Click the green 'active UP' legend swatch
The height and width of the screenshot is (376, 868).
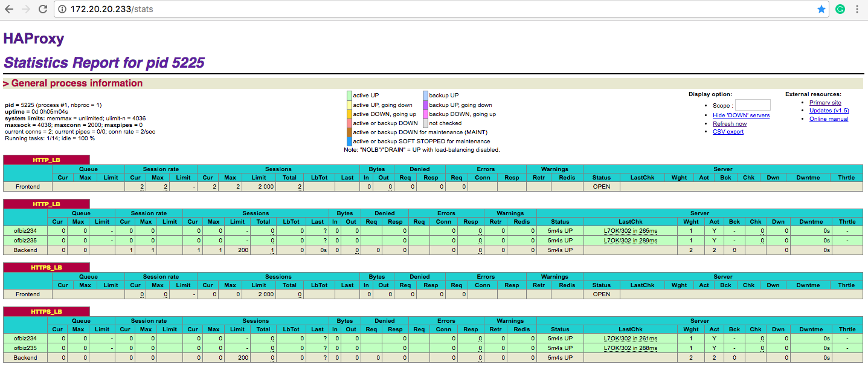click(349, 96)
